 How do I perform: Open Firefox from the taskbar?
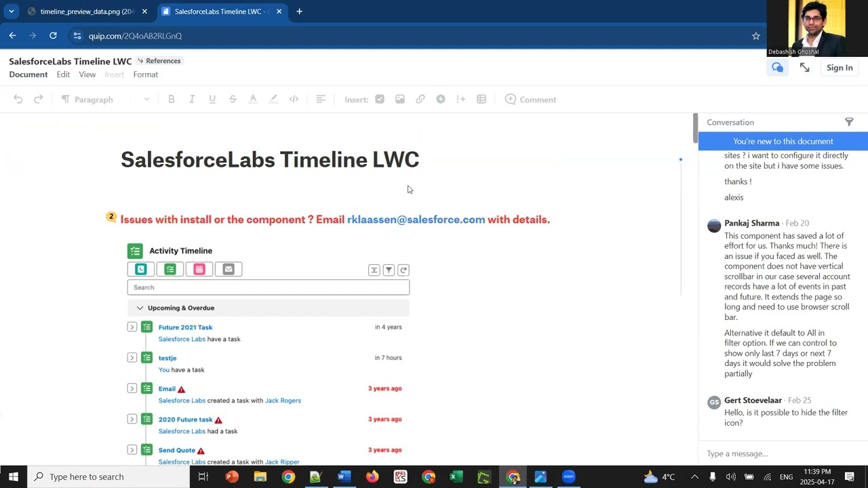372,476
